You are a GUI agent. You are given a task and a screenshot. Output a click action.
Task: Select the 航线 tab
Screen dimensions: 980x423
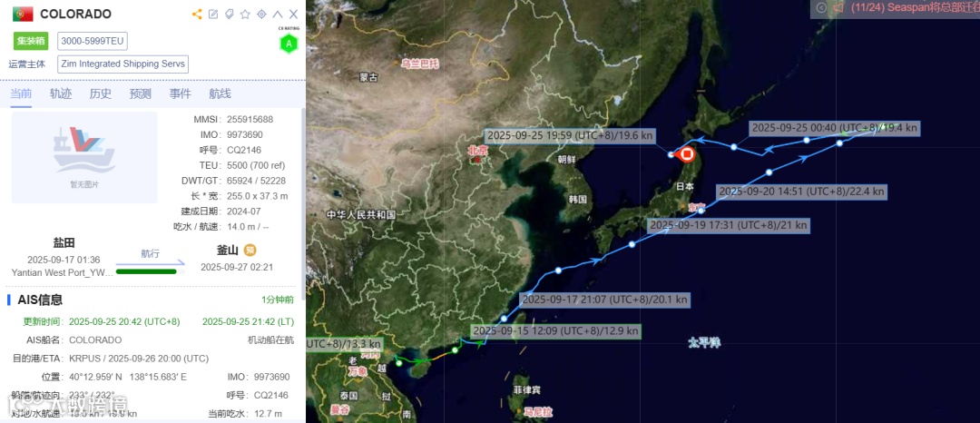(220, 93)
